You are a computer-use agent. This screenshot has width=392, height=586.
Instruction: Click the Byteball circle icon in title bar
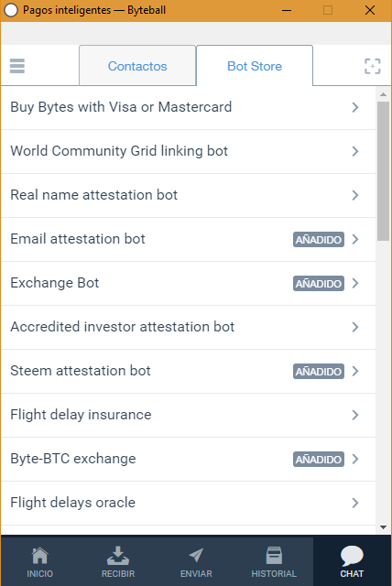pyautogui.click(x=11, y=10)
